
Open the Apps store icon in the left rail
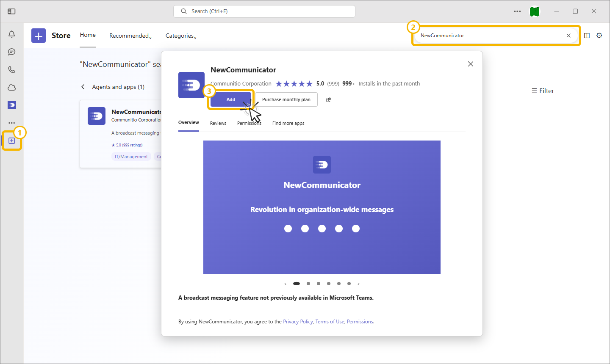tap(12, 141)
